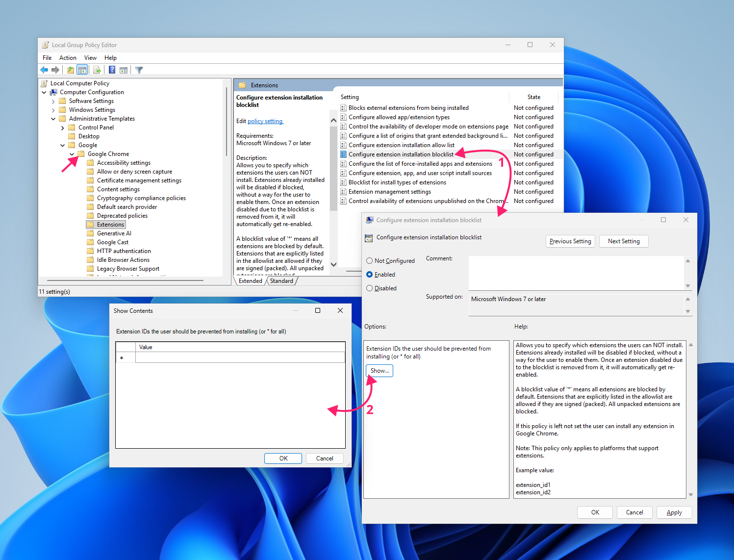Click Cancel in the Show Contents dialog

coord(325,458)
